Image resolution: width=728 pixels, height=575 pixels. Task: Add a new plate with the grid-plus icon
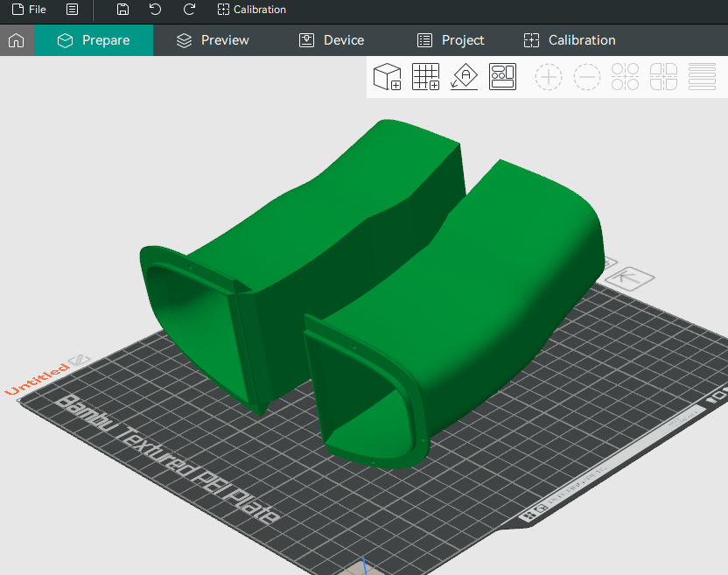click(426, 77)
